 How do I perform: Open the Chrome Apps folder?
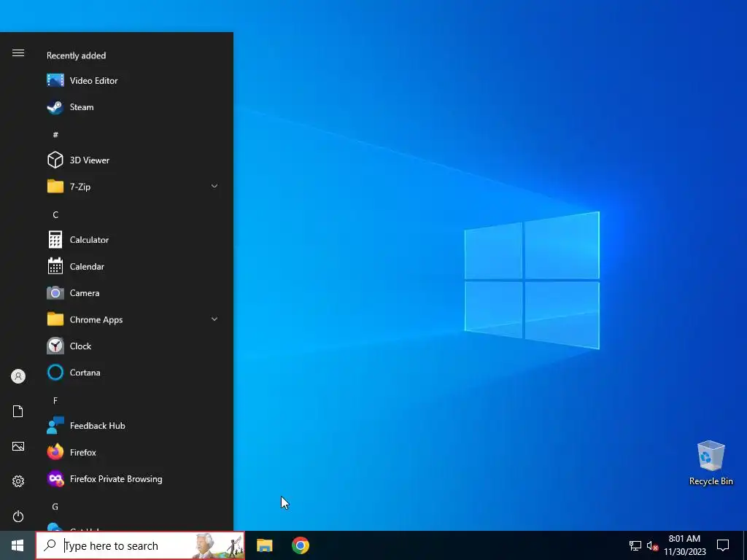(x=133, y=319)
